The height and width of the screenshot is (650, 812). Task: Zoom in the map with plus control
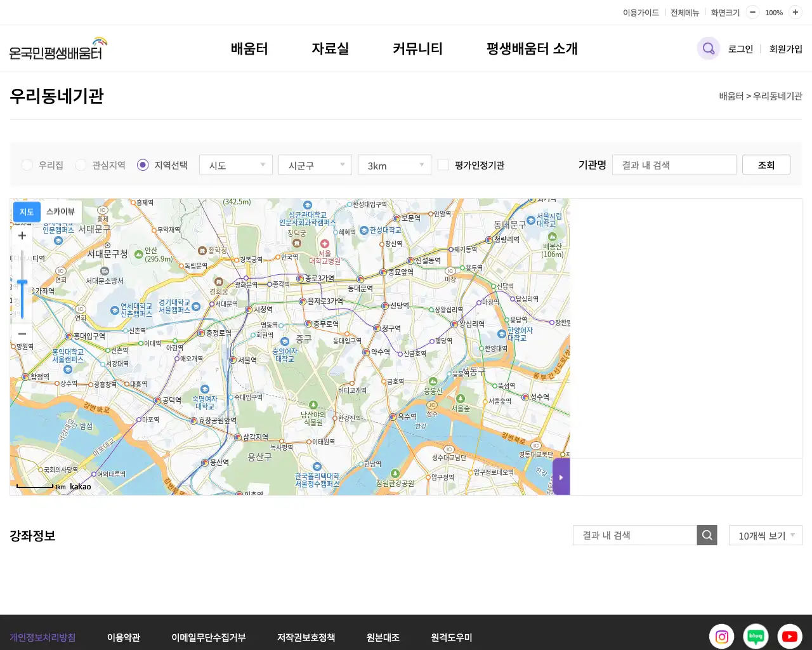point(22,235)
